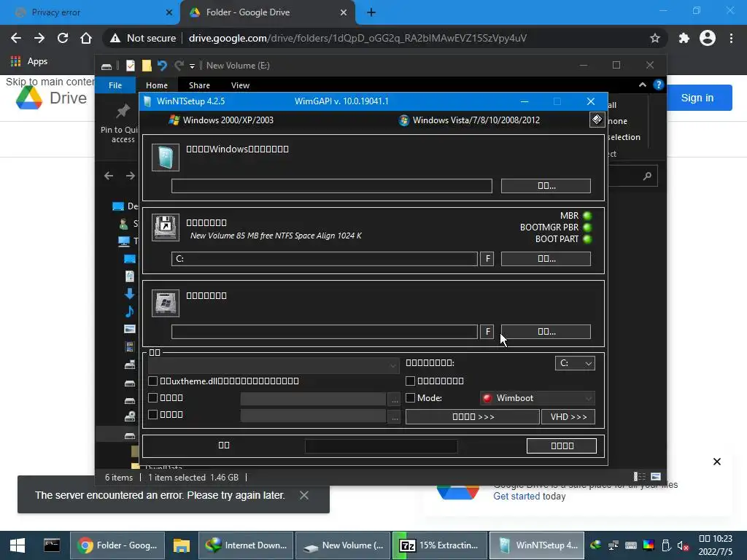Collapse the Explorer ribbon chevron
Screen dimensions: 747x560
coord(642,85)
